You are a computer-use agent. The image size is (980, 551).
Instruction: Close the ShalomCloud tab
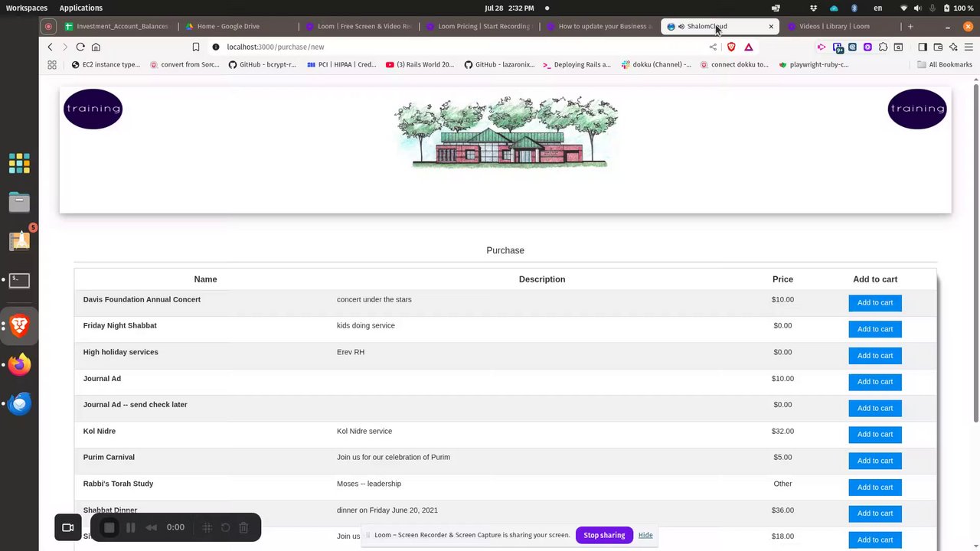tap(771, 26)
